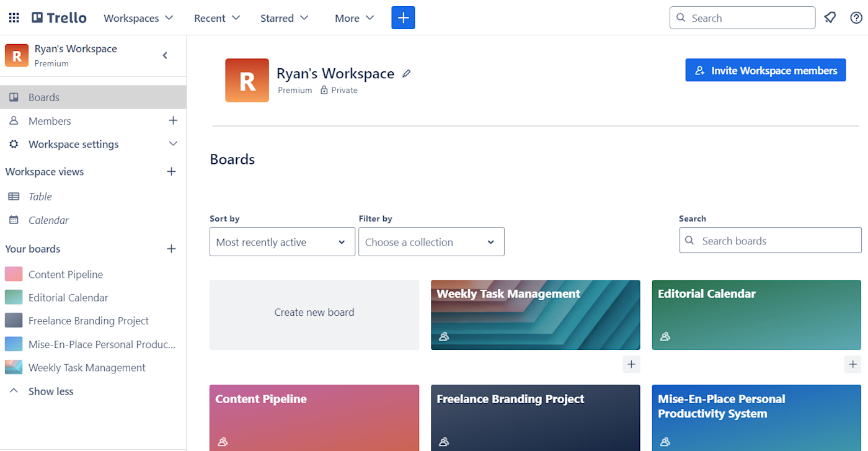The height and width of the screenshot is (451, 868).
Task: Open the notifications bell icon
Action: pyautogui.click(x=830, y=18)
